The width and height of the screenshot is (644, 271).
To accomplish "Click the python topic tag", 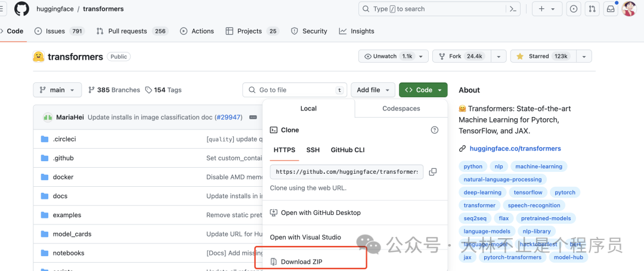I will (x=473, y=167).
